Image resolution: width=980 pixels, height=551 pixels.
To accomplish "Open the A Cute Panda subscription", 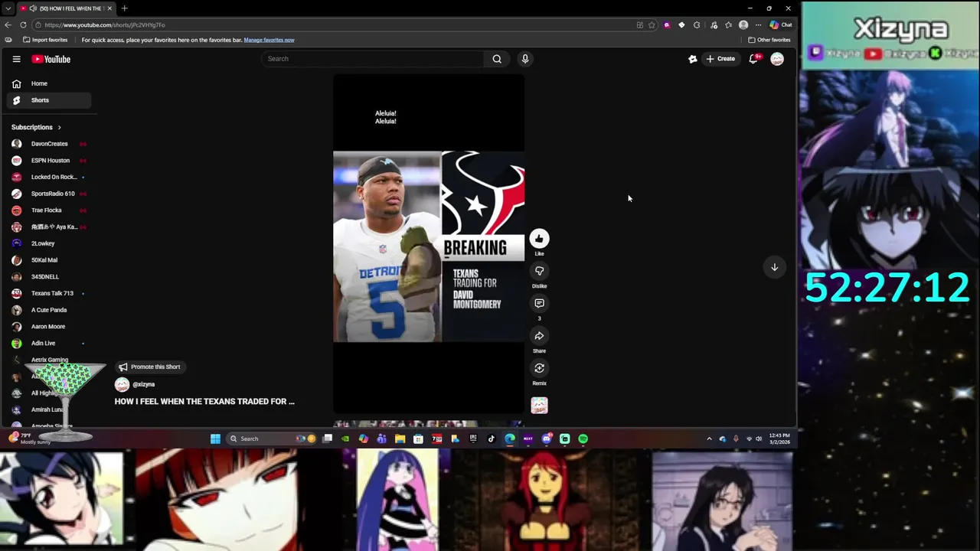I will 49,310.
